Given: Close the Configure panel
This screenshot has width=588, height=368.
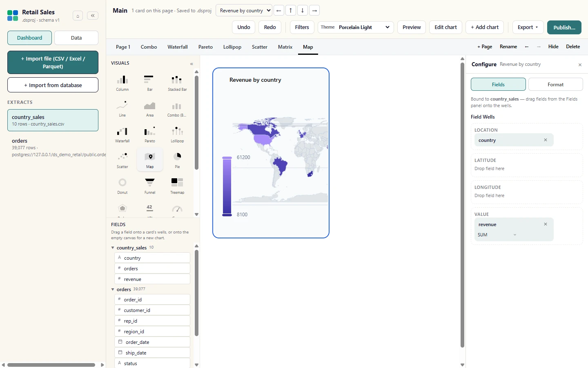Looking at the screenshot, I should [580, 65].
